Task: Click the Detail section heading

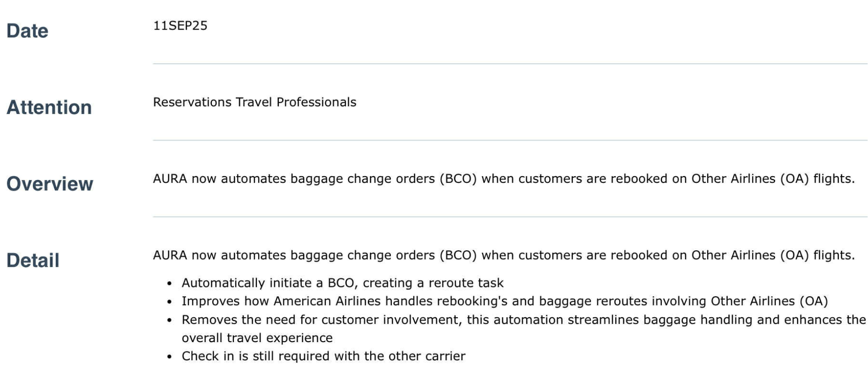Action: (x=33, y=260)
